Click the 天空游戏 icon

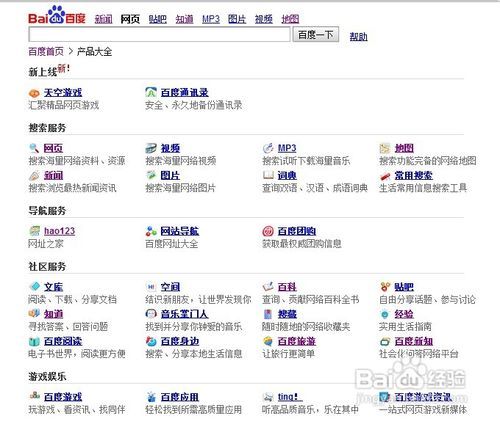34,93
